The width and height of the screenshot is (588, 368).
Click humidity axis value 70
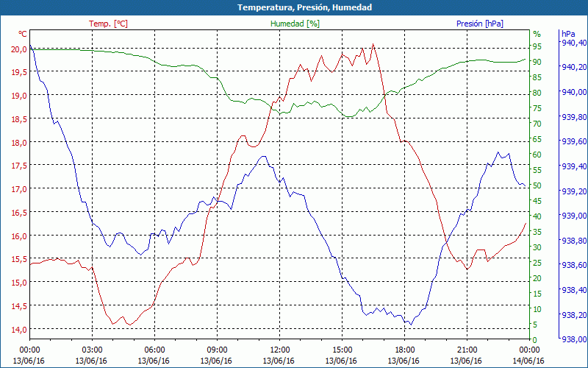537,124
